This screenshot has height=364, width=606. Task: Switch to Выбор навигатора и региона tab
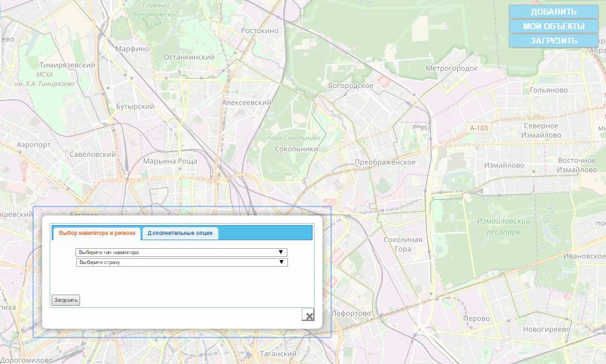(97, 233)
